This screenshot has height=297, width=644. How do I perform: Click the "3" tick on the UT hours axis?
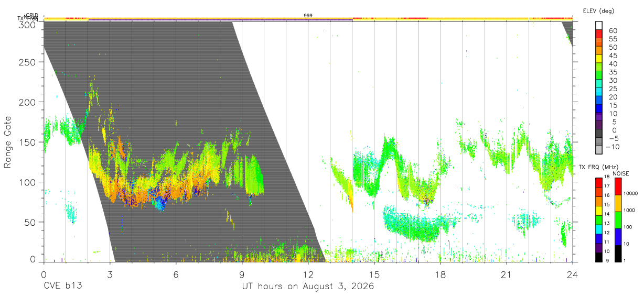coord(110,274)
